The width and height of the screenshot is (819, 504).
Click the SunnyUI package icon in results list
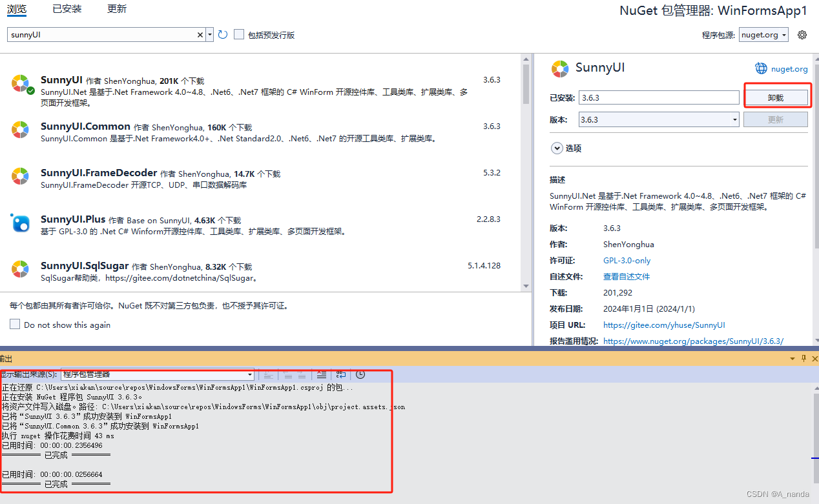[x=21, y=84]
